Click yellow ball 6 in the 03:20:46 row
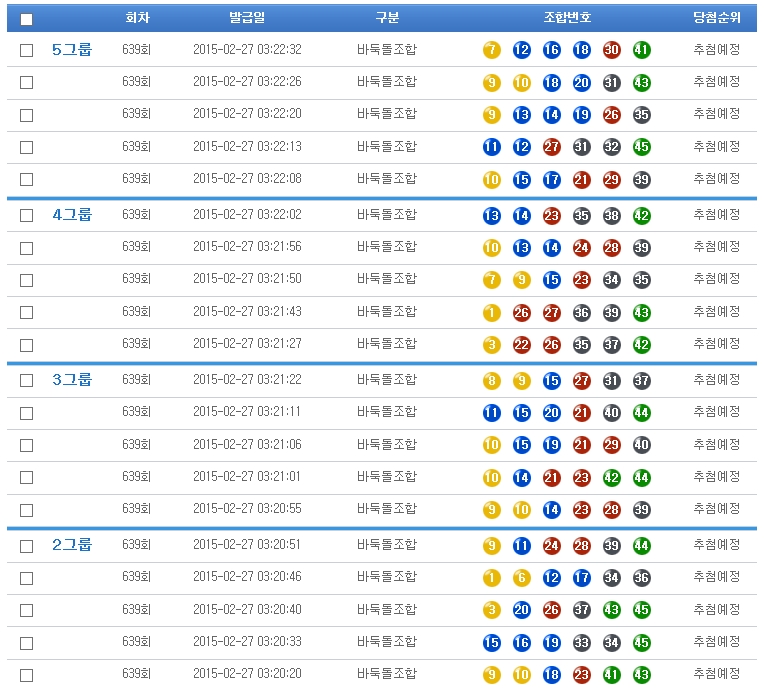The image size is (764, 688). coord(521,577)
